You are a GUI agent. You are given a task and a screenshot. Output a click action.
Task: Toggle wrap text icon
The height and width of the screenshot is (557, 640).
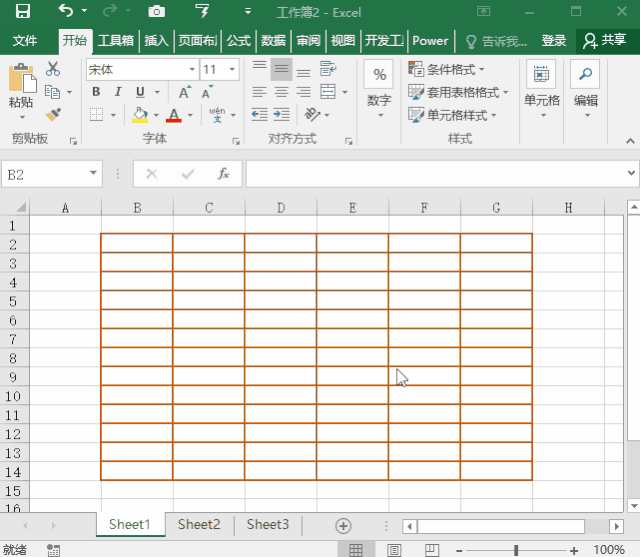(328, 69)
